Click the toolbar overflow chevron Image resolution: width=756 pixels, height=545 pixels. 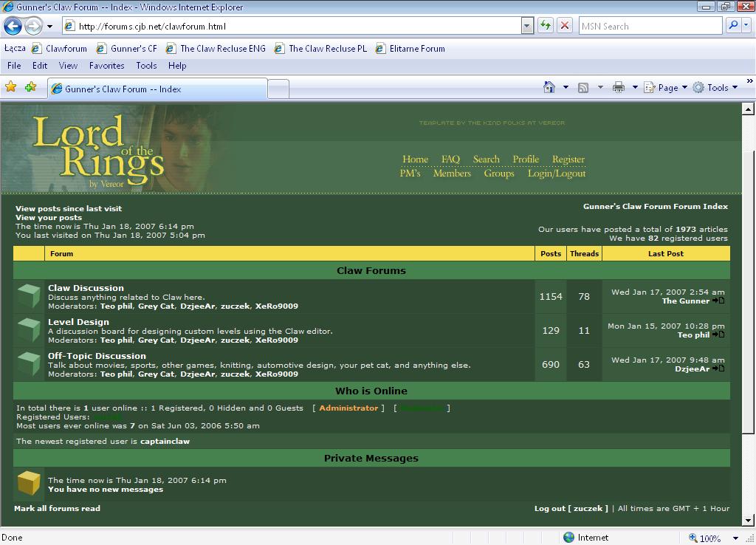(x=750, y=80)
